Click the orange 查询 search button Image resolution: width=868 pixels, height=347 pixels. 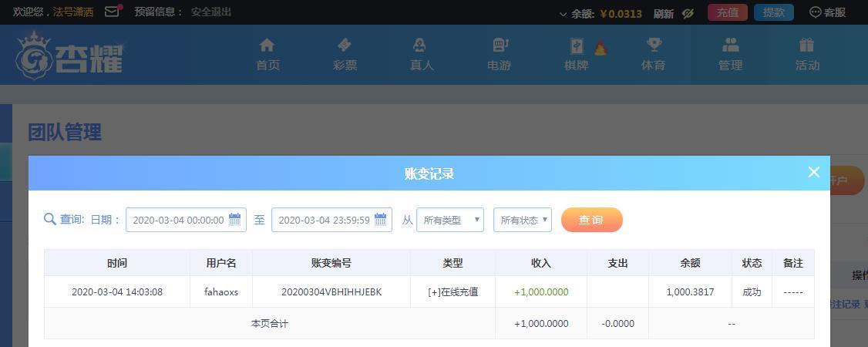click(592, 220)
